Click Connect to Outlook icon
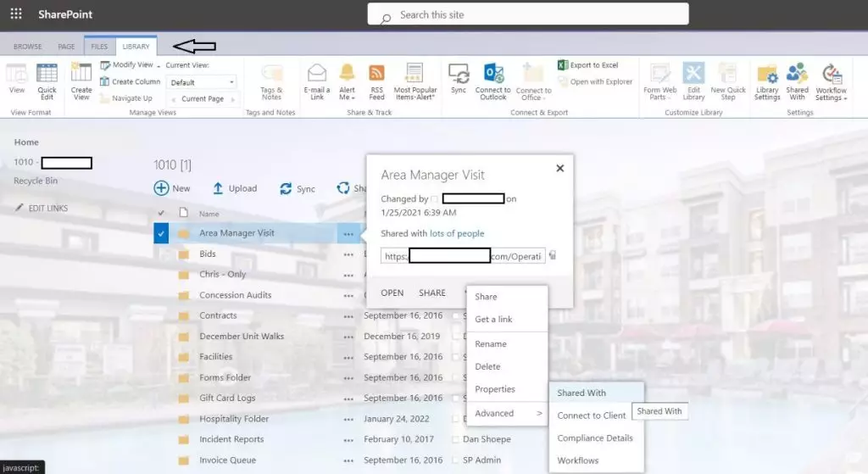Screen dimensions: 868x474 coord(493,74)
